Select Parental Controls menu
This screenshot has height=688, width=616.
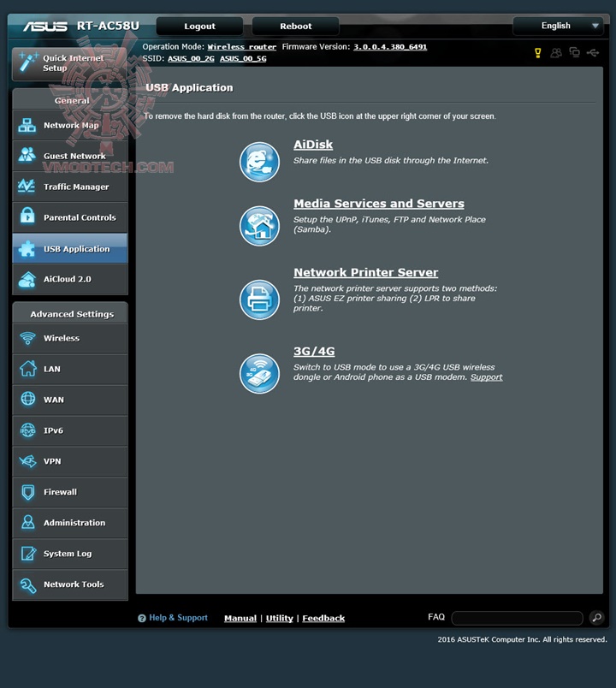70,217
